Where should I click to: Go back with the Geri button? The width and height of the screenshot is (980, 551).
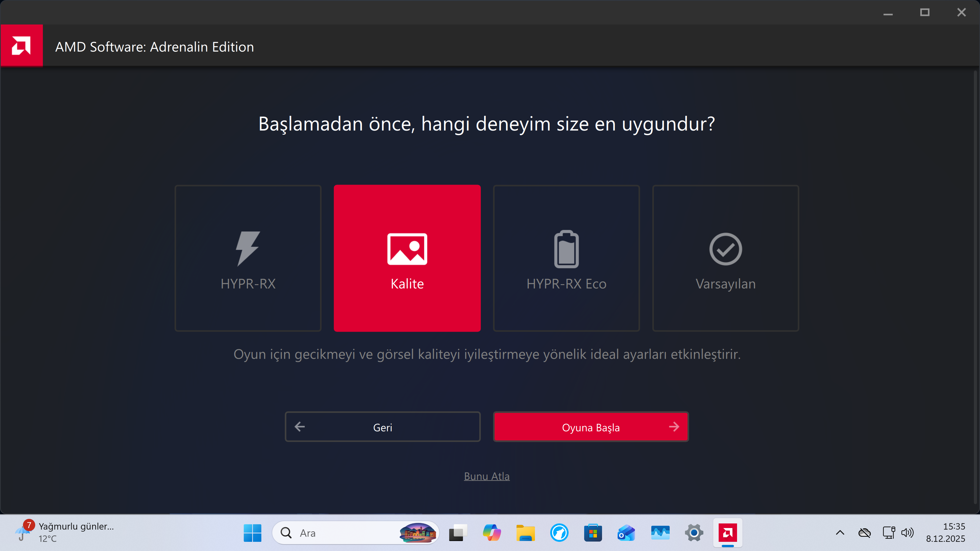pyautogui.click(x=383, y=427)
